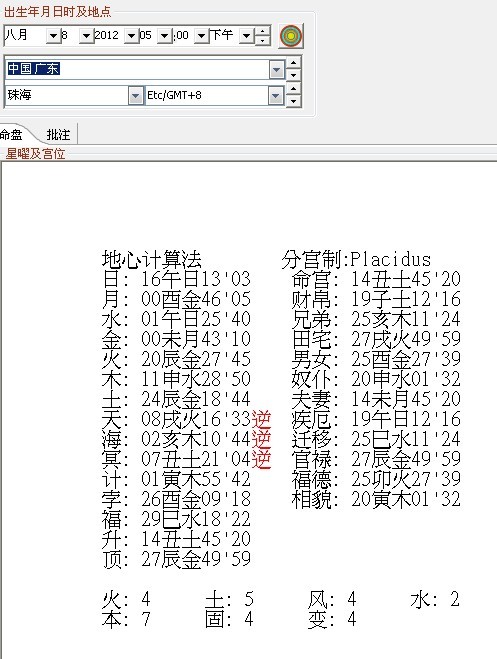Select the 金: 00未月43'10 row
Screen dimensions: 497x659
tap(176, 339)
